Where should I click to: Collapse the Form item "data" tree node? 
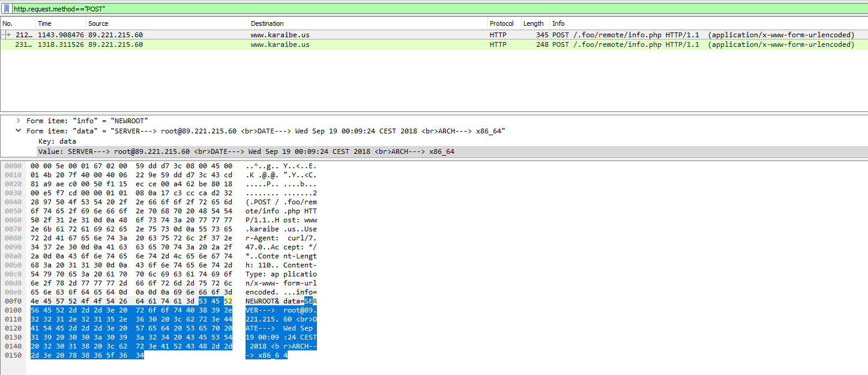pos(19,131)
